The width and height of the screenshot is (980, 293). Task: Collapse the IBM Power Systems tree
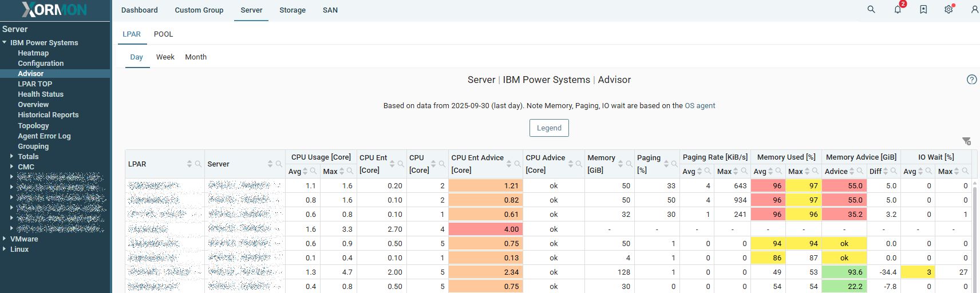click(5, 42)
